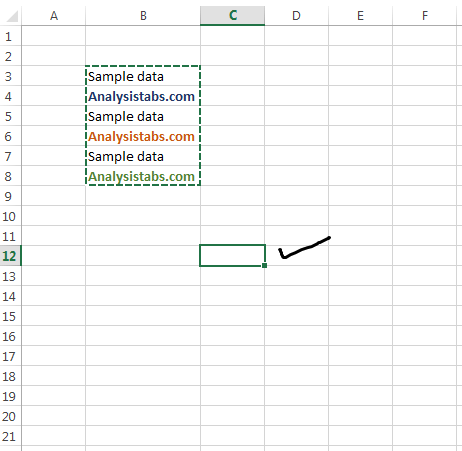Select the highlighted column C header
462x451 pixels.
[x=233, y=15]
